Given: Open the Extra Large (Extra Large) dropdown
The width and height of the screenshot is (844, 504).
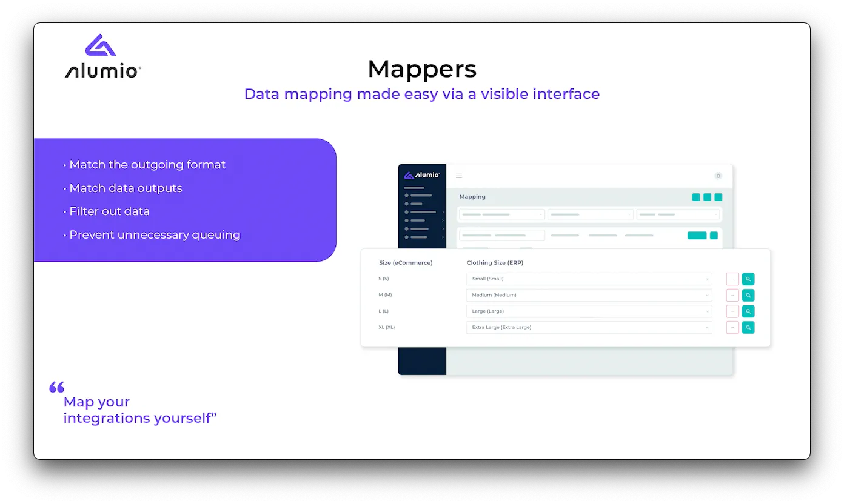Looking at the screenshot, I should tap(589, 327).
